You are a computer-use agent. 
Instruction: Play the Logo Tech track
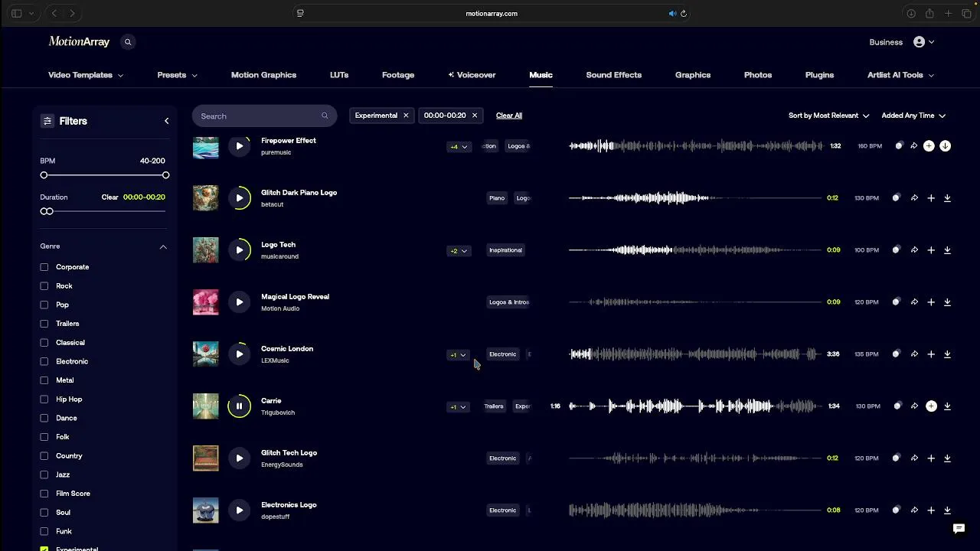239,250
